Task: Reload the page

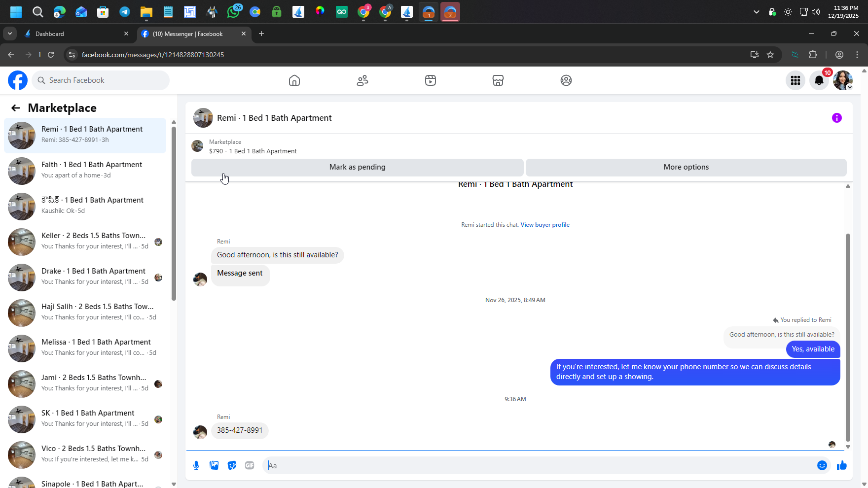Action: click(x=51, y=55)
